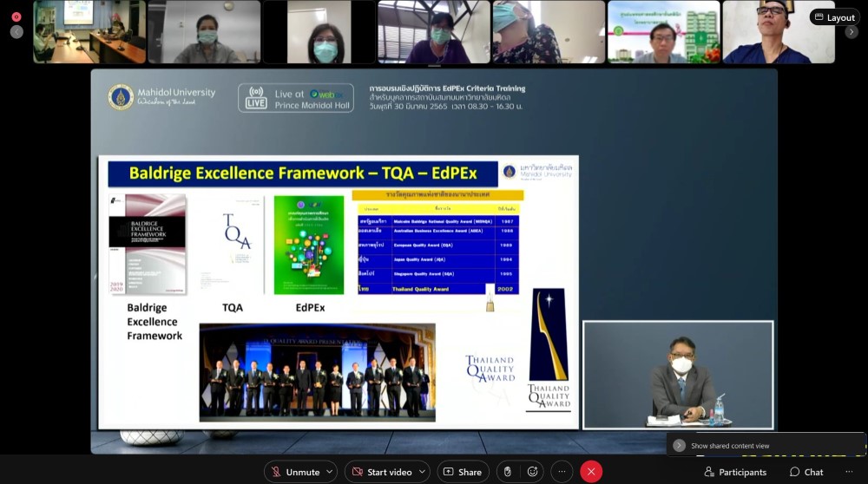Open the Participants panel
This screenshot has height=484, width=868.
[735, 472]
